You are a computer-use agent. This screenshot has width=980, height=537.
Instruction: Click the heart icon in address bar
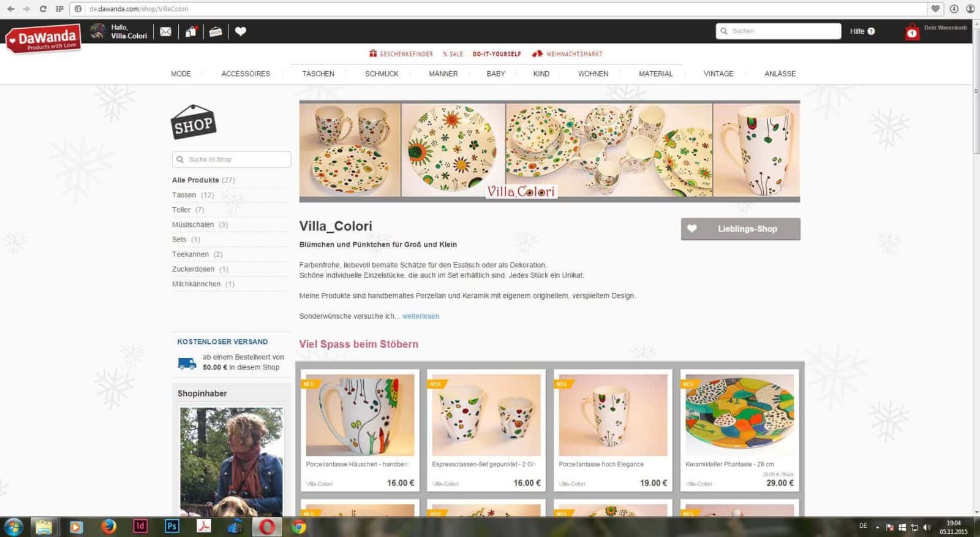935,9
